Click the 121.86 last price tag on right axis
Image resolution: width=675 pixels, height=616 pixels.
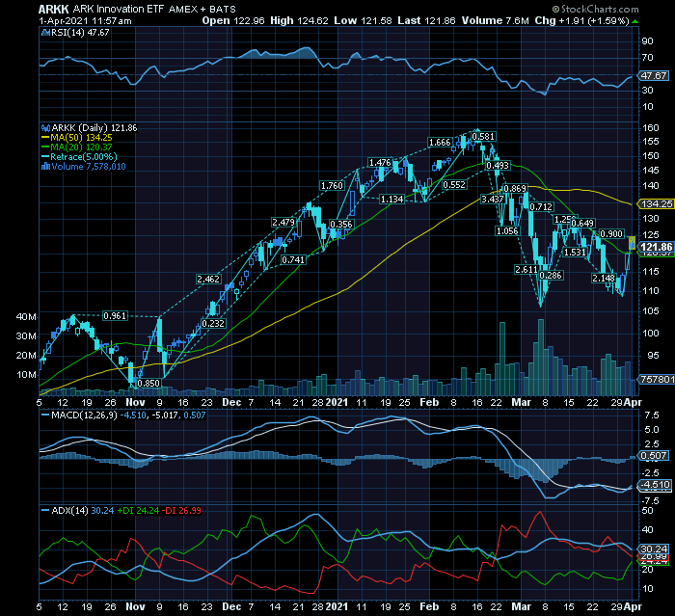point(657,247)
